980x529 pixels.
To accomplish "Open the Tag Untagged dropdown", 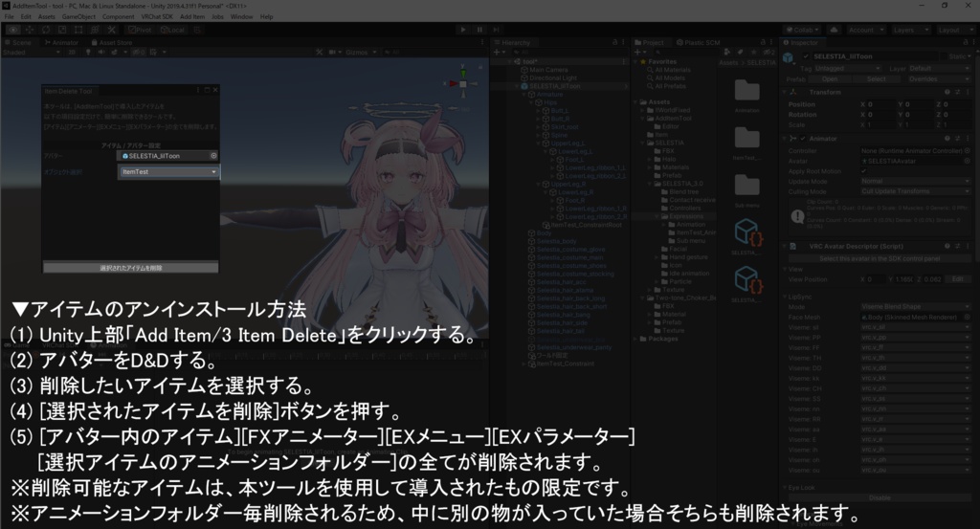I will point(848,68).
